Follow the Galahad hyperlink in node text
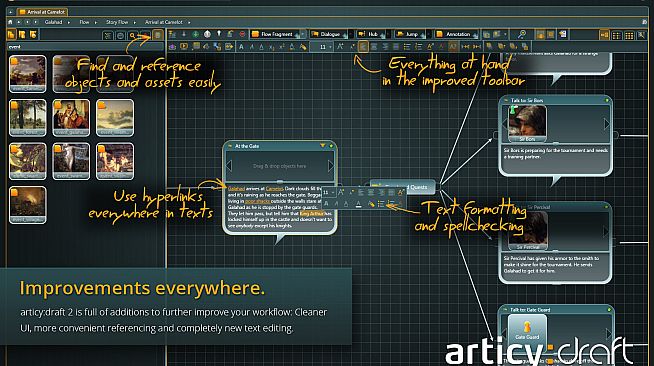The image size is (654, 366). pos(236,189)
